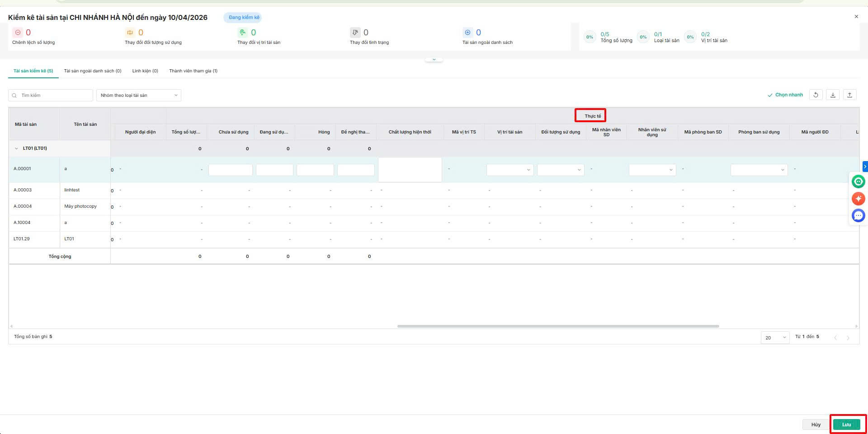Click the 'Thay đổi vị trí tài sản' green icon
Viewport: 868px width, 434px height.
[243, 33]
